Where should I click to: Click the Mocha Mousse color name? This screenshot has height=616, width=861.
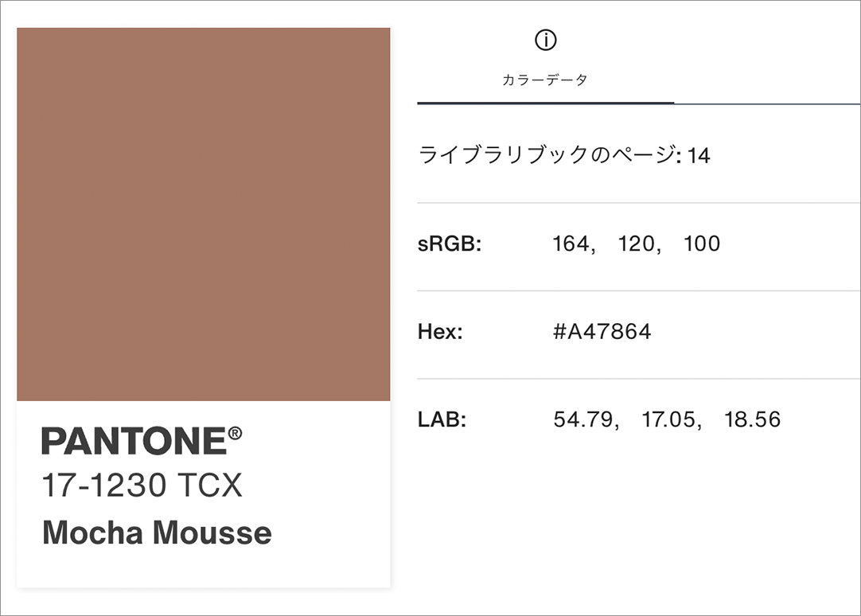point(157,532)
